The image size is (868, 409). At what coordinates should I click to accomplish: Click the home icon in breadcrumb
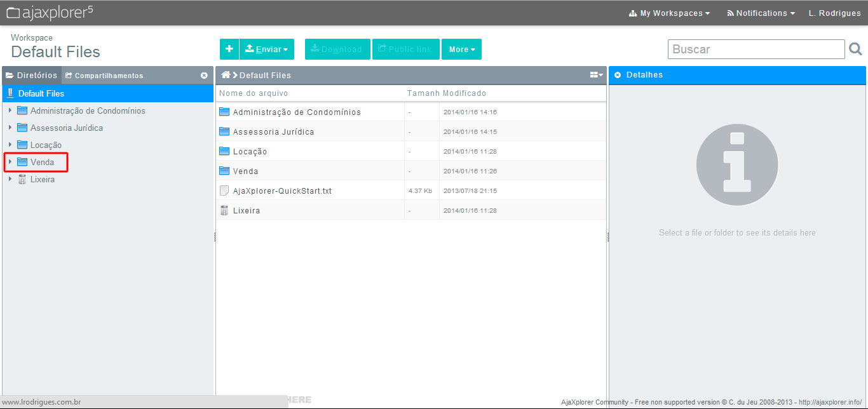tap(225, 75)
